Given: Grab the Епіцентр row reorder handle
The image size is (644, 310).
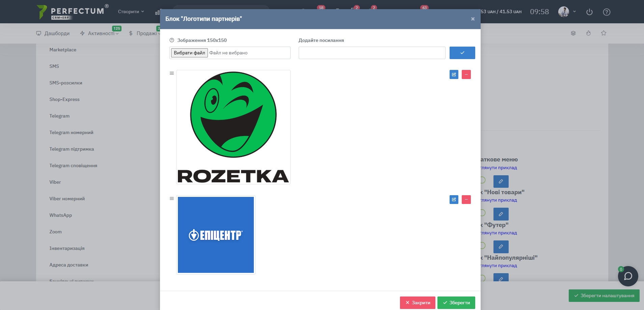Looking at the screenshot, I should pyautogui.click(x=172, y=199).
